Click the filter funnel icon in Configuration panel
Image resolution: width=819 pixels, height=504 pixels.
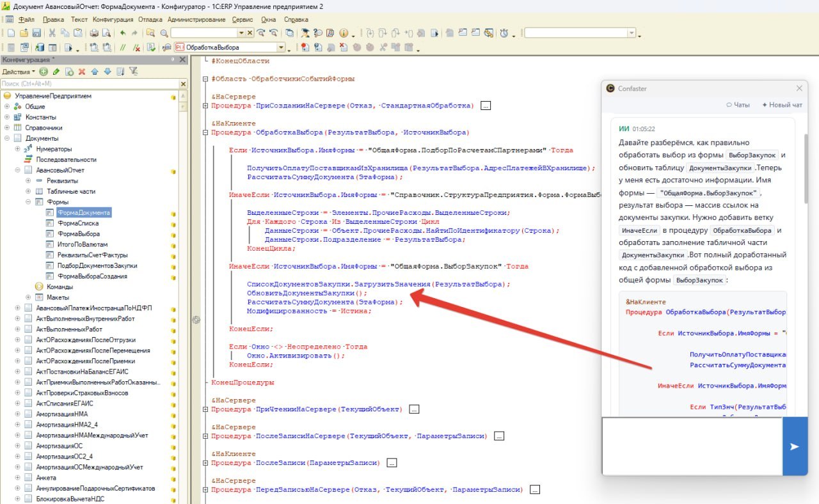tap(133, 72)
